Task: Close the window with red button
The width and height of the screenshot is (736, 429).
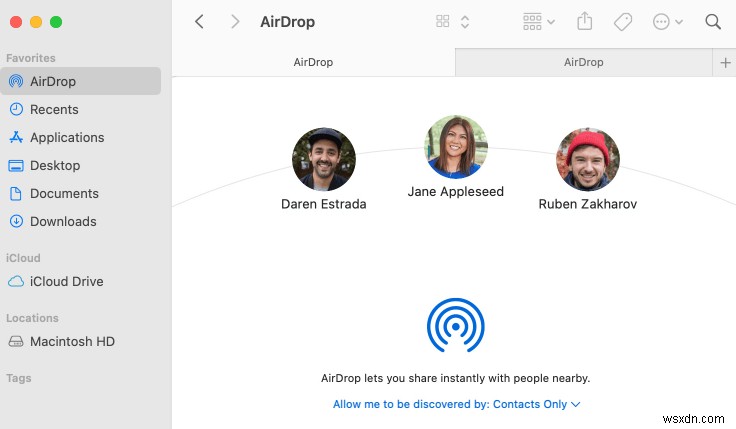Action: 16,22
